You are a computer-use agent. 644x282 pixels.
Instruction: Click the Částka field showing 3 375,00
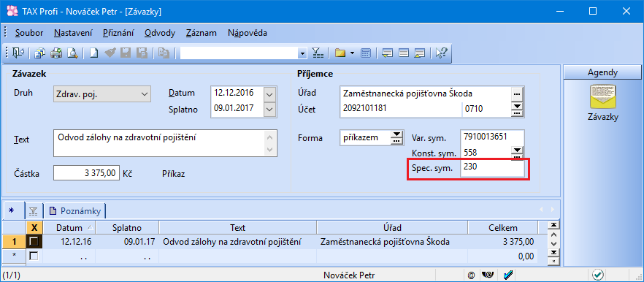[x=87, y=173]
